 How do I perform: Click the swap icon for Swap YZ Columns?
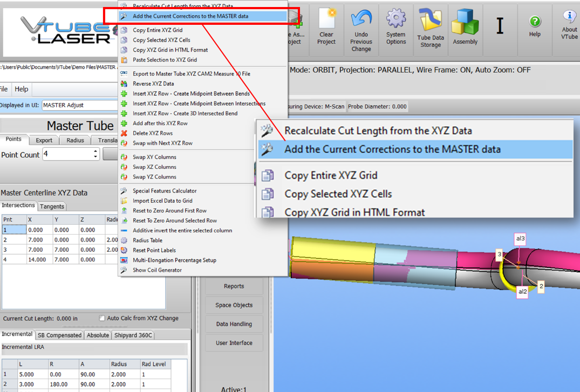pyautogui.click(x=124, y=177)
